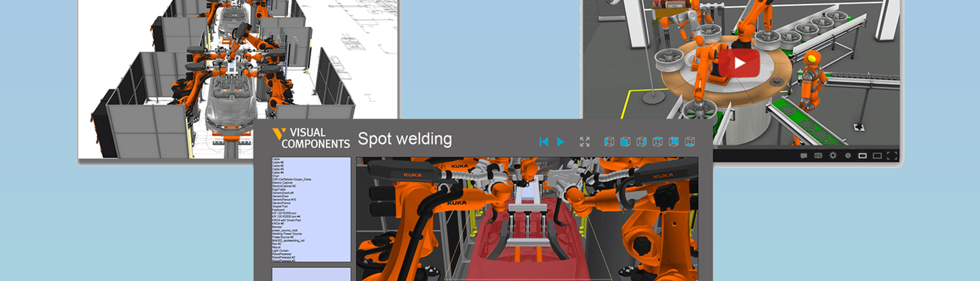The height and width of the screenshot is (281, 980).
Task: Select the top-face cube view icon
Action: click(658, 142)
